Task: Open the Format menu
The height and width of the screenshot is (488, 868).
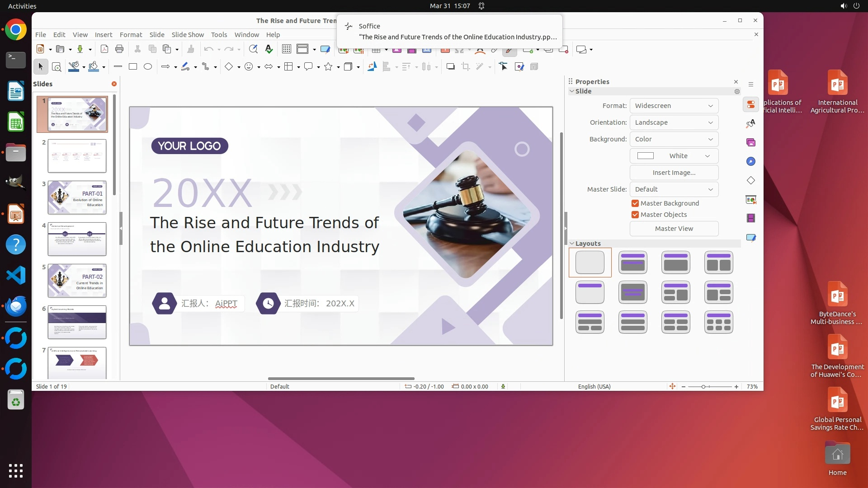Action: [x=131, y=35]
